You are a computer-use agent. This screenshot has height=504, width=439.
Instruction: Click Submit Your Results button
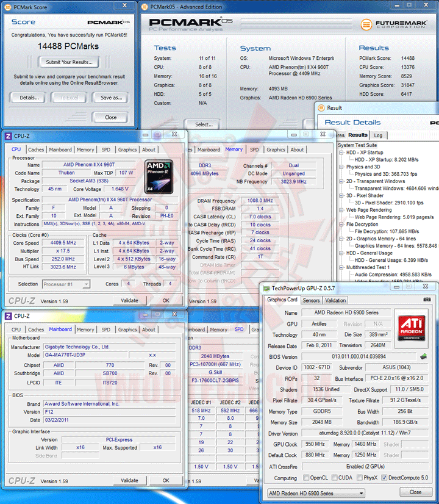pyautogui.click(x=69, y=62)
